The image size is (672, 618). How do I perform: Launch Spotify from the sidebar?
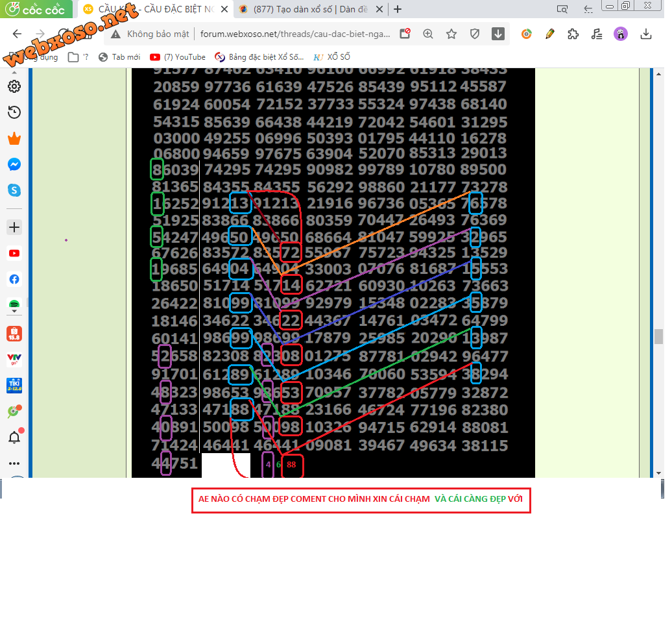[x=14, y=304]
